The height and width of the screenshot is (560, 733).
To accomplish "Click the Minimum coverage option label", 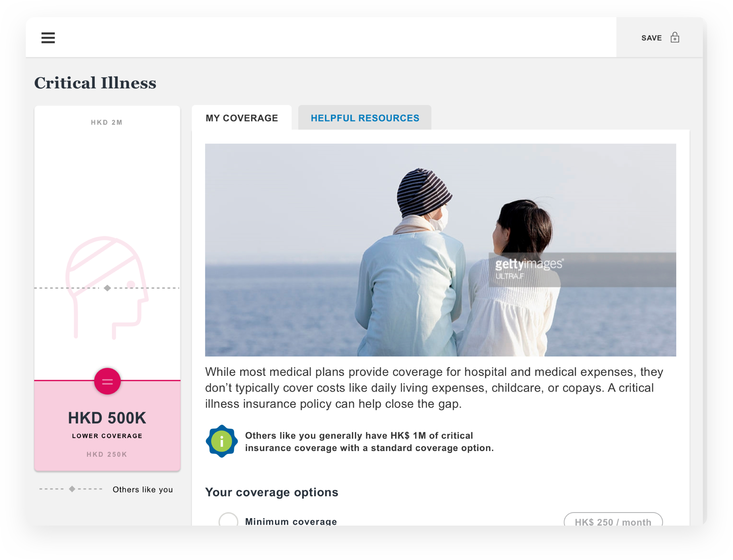I will [x=291, y=521].
